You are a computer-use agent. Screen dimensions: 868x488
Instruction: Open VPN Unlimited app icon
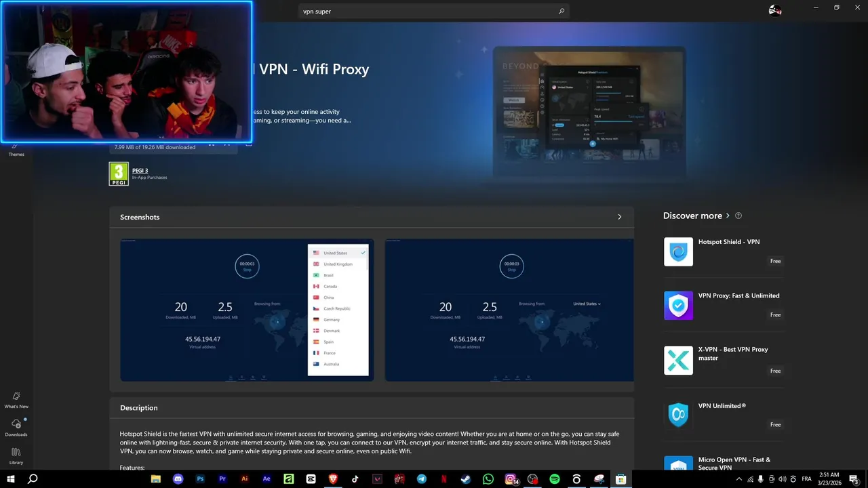click(678, 415)
